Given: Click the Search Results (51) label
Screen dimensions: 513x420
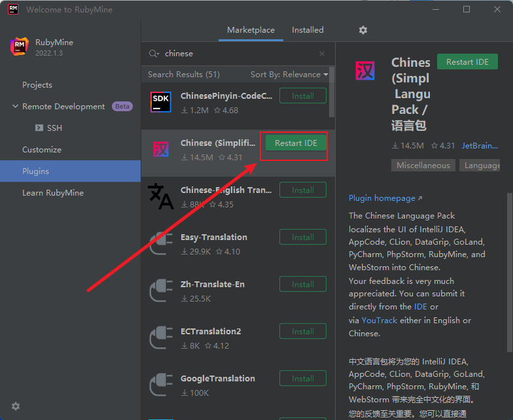Looking at the screenshot, I should tap(183, 75).
